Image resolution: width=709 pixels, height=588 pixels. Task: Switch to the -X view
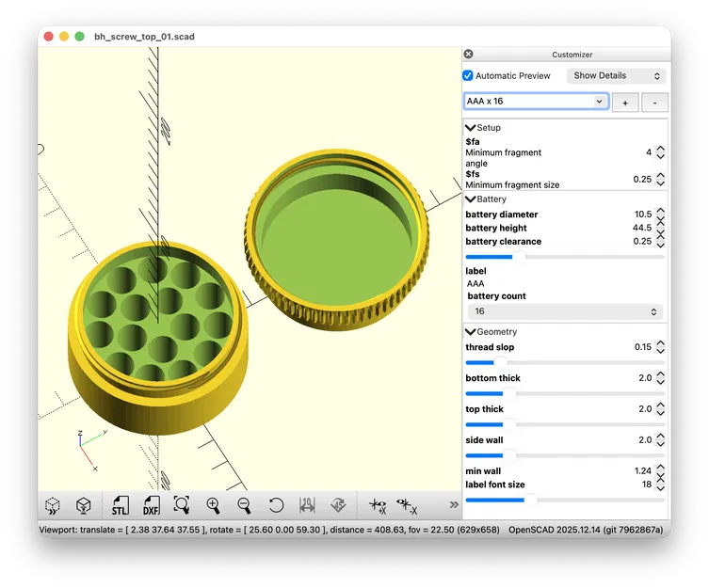click(x=407, y=506)
